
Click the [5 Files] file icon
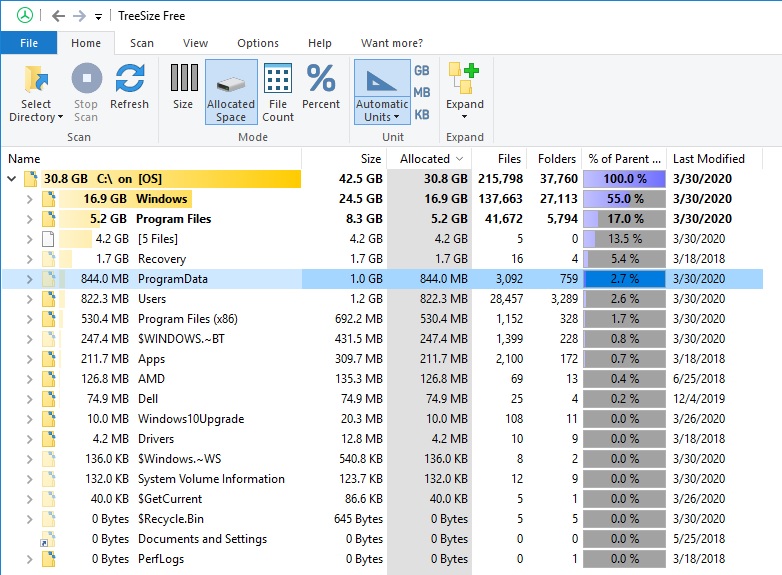point(48,239)
